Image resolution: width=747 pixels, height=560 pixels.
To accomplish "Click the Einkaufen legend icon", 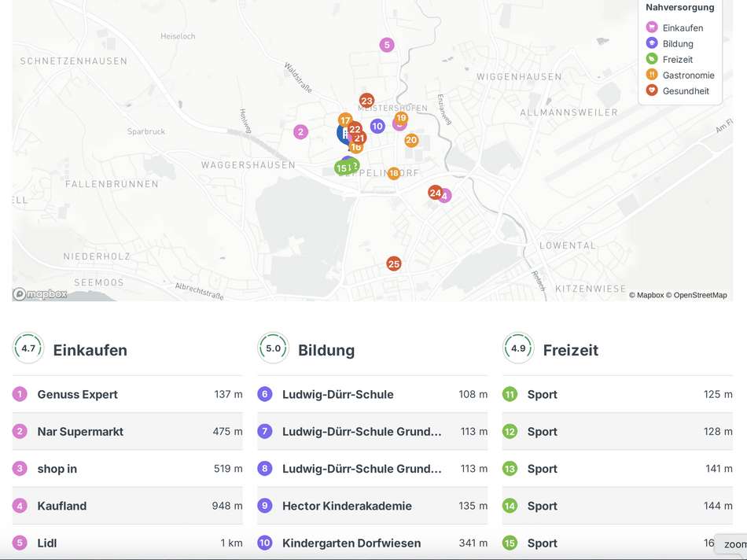I will tap(652, 28).
